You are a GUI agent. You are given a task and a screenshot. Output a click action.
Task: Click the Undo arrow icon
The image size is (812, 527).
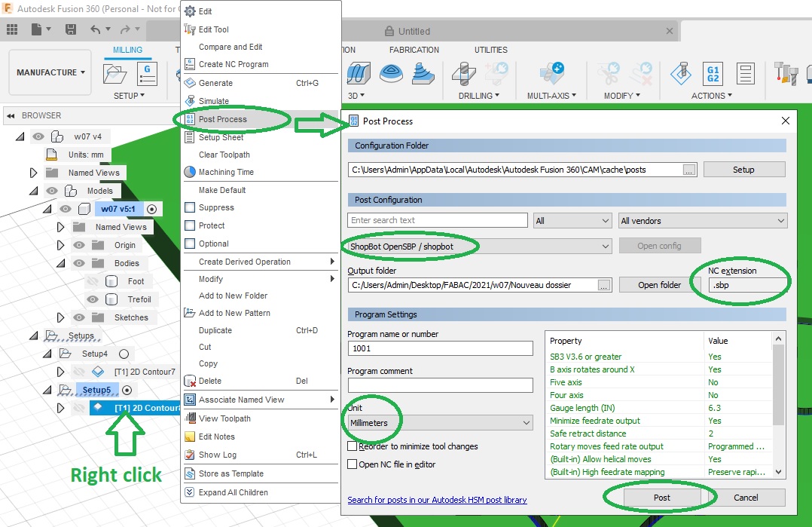(x=95, y=29)
